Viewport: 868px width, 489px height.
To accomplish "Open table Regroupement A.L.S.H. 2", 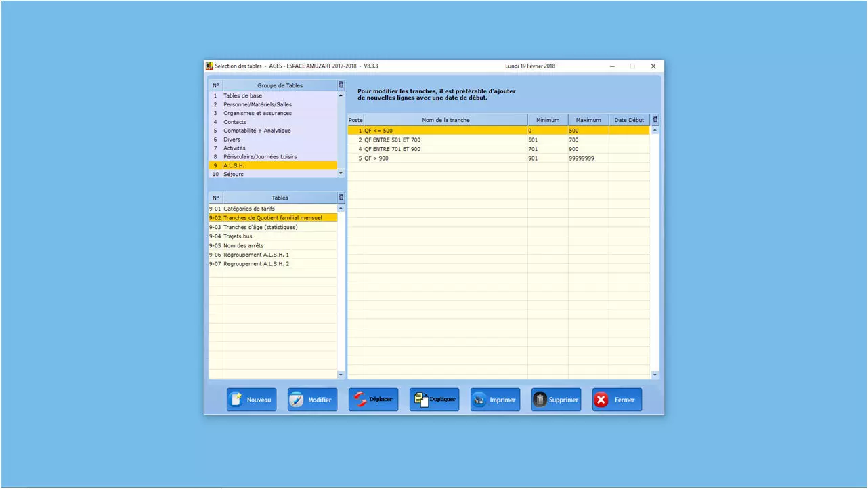I will (272, 263).
